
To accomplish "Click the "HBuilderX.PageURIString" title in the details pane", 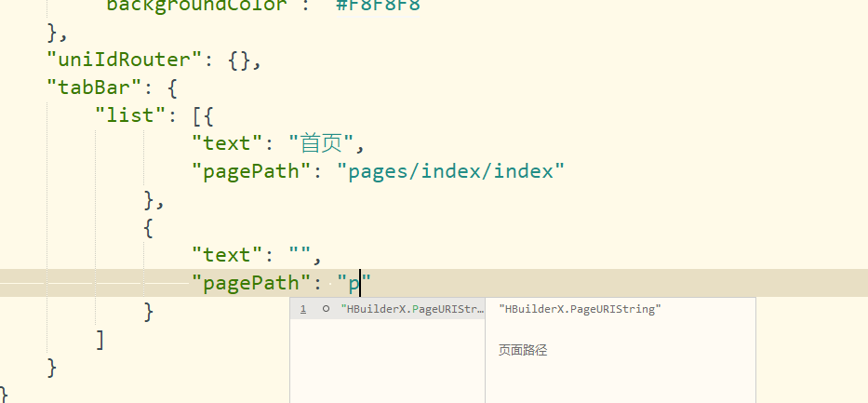I will coord(581,309).
